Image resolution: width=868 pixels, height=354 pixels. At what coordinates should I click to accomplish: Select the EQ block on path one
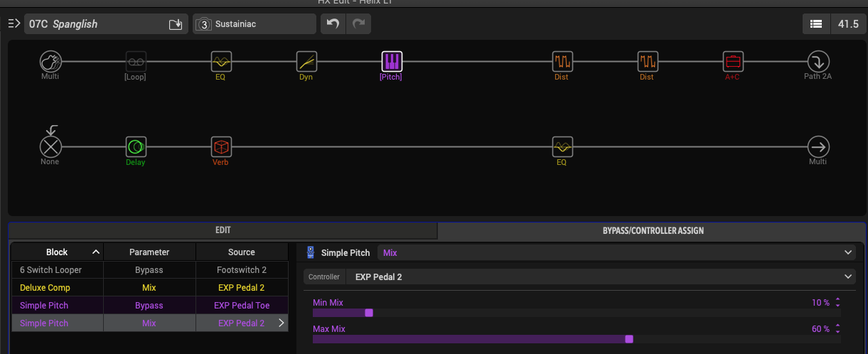(220, 61)
